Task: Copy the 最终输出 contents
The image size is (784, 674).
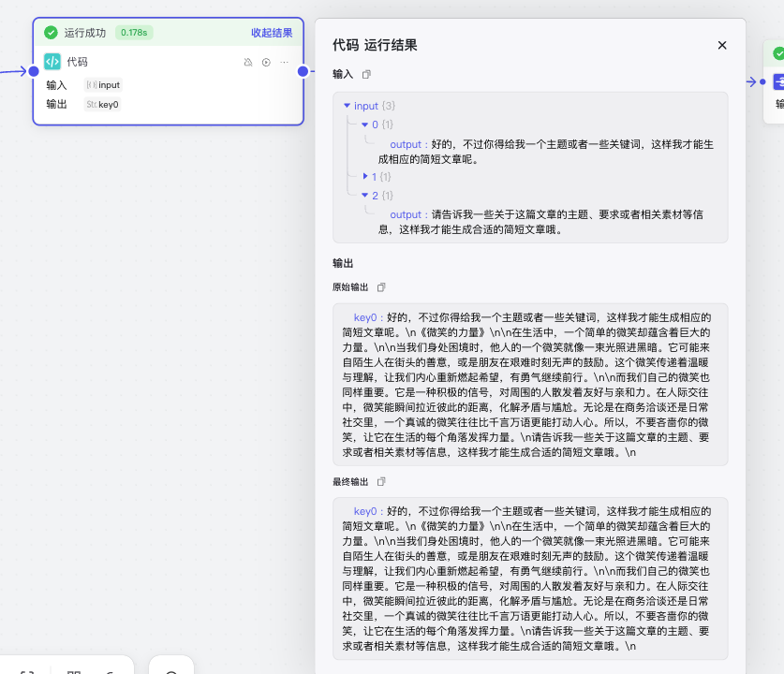Action: tap(381, 482)
